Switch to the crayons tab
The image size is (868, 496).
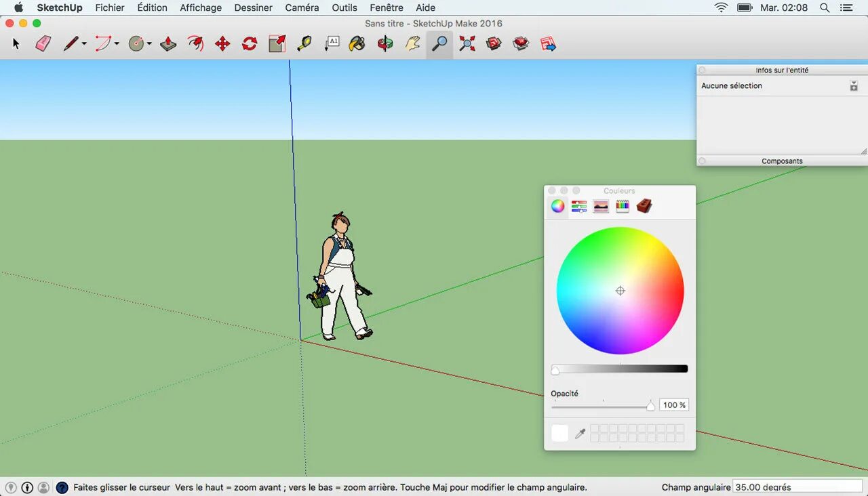pos(623,207)
